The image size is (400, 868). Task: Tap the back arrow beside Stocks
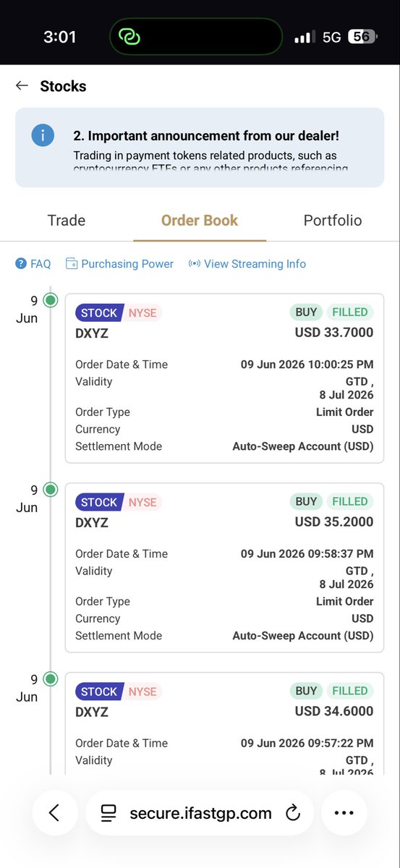click(22, 85)
